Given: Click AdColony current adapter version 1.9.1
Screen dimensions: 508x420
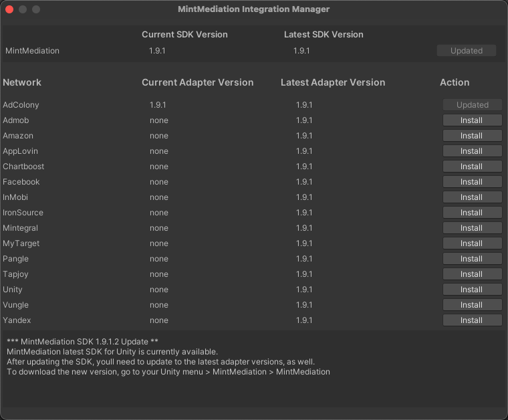Looking at the screenshot, I should (x=158, y=105).
